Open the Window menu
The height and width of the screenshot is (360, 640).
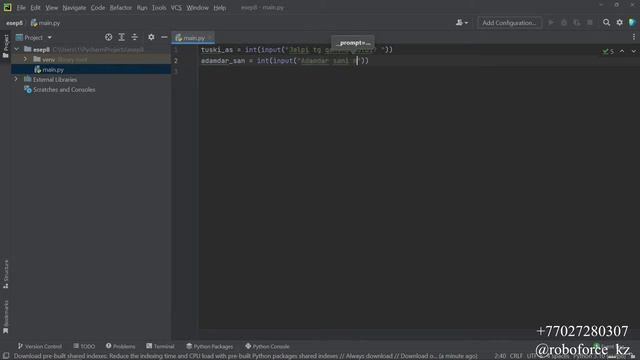coord(197,8)
